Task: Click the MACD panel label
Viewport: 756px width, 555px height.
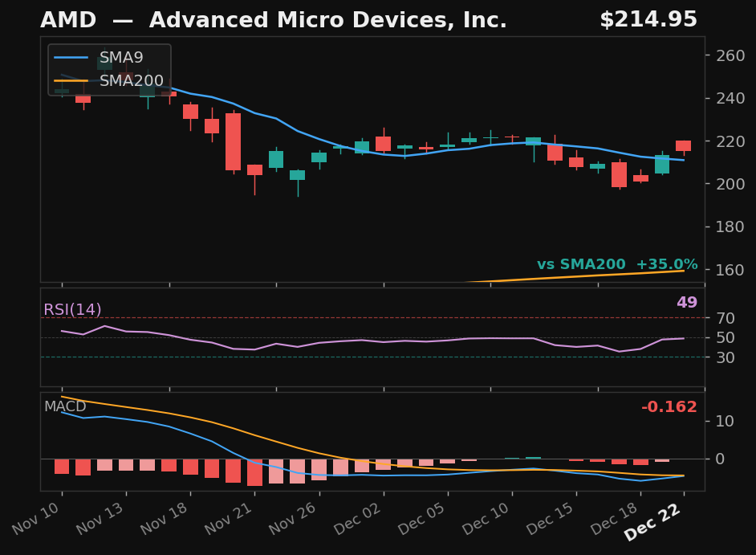Action: point(65,406)
